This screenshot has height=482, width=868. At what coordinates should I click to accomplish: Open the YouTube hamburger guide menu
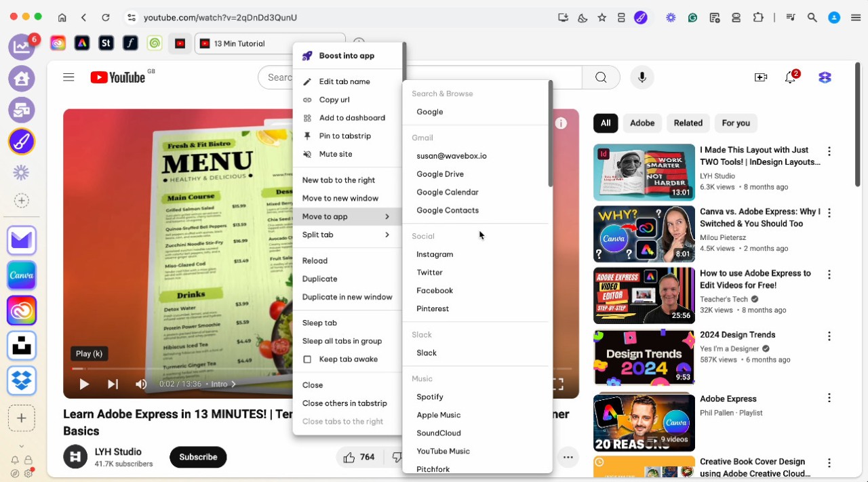[x=68, y=77]
